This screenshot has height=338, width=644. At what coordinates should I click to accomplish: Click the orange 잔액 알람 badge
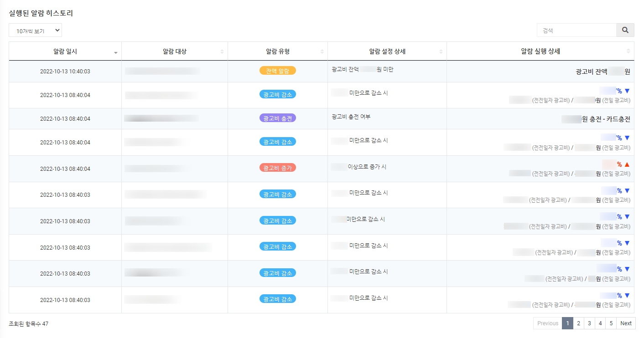point(277,71)
